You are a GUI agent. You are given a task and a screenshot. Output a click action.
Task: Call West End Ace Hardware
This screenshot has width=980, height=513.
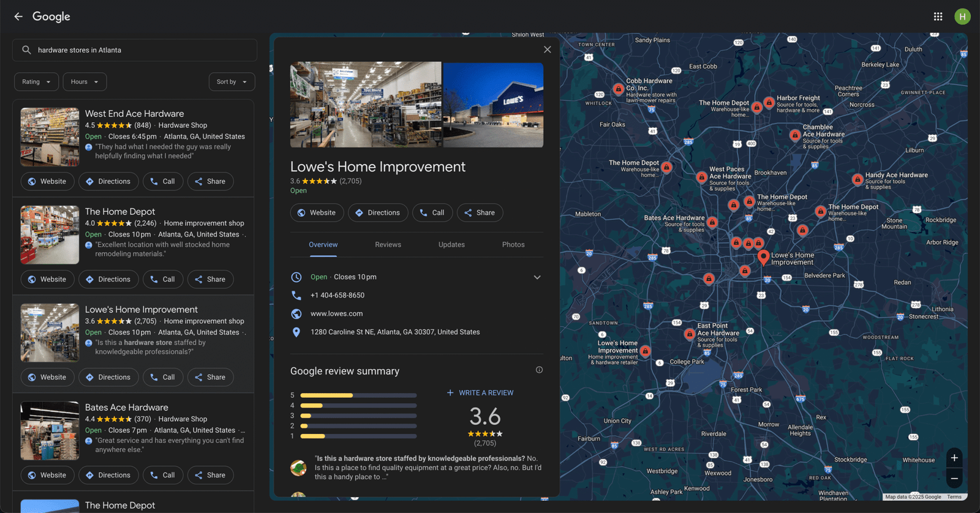[163, 181]
